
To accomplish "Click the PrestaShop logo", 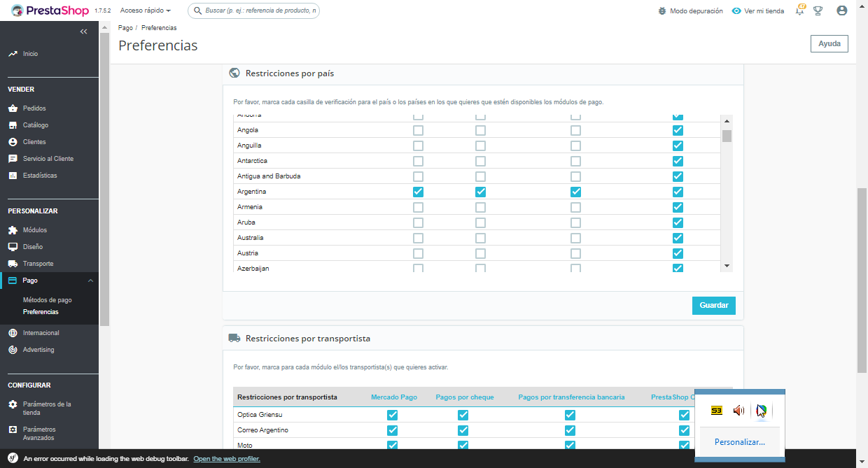I will coord(50,10).
